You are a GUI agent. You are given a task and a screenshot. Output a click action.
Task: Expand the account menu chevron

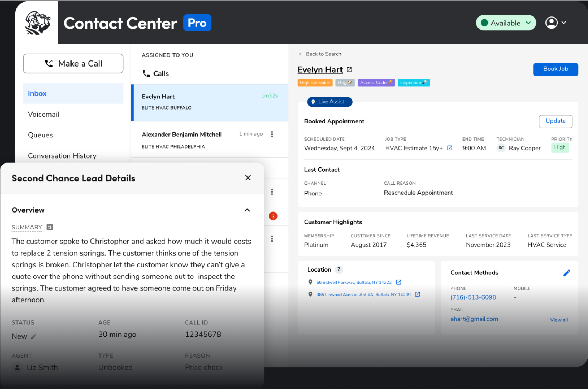(564, 23)
